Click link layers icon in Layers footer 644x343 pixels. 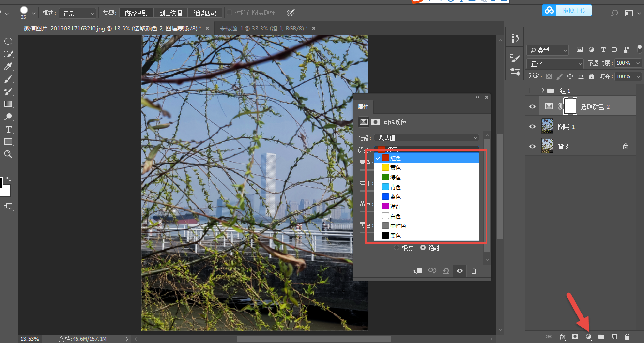(x=549, y=336)
